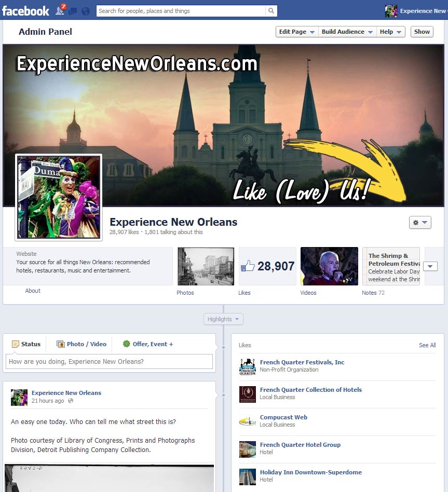Click Experience New Orleans post author name
Image resolution: width=448 pixels, height=492 pixels.
[x=66, y=393]
